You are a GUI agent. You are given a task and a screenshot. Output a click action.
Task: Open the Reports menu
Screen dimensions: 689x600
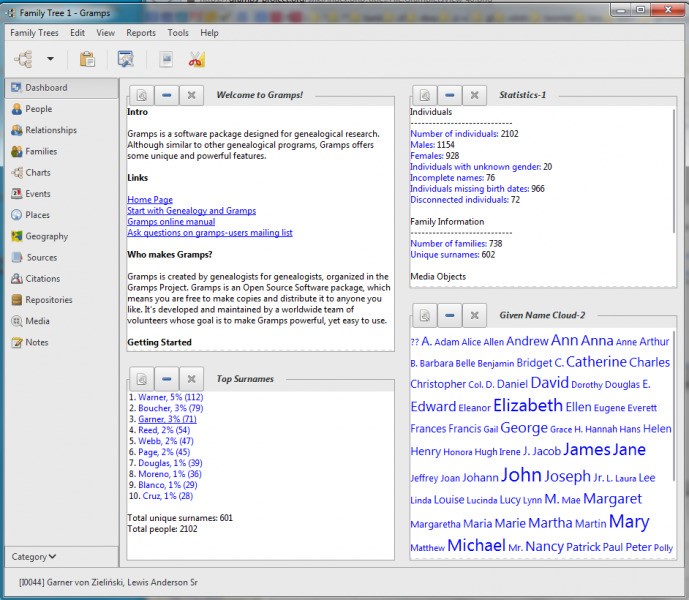141,33
